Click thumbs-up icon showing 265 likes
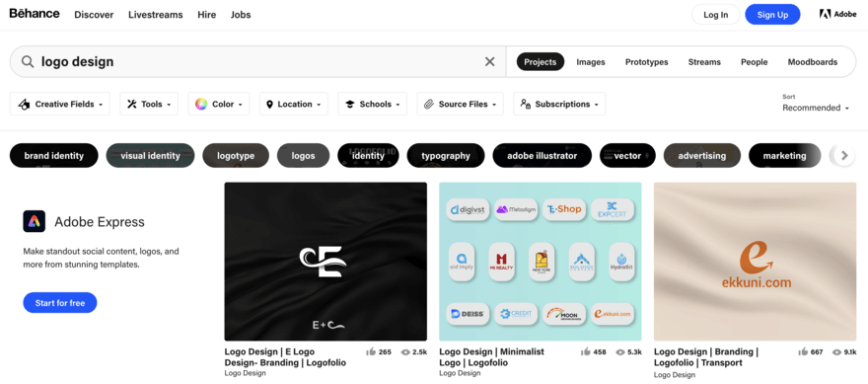Screen dimensions: 868x384 371,351
